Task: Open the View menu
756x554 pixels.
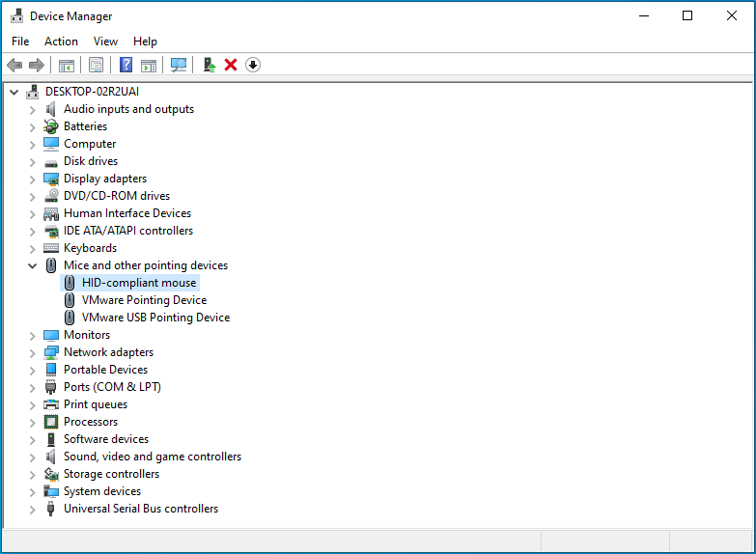Action: [x=105, y=42]
